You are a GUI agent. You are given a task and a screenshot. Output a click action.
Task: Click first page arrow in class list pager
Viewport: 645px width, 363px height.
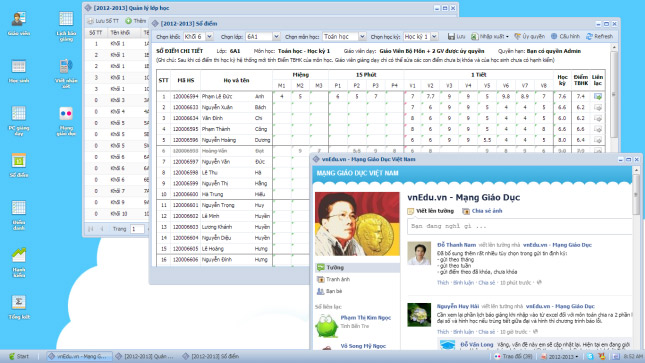90,229
